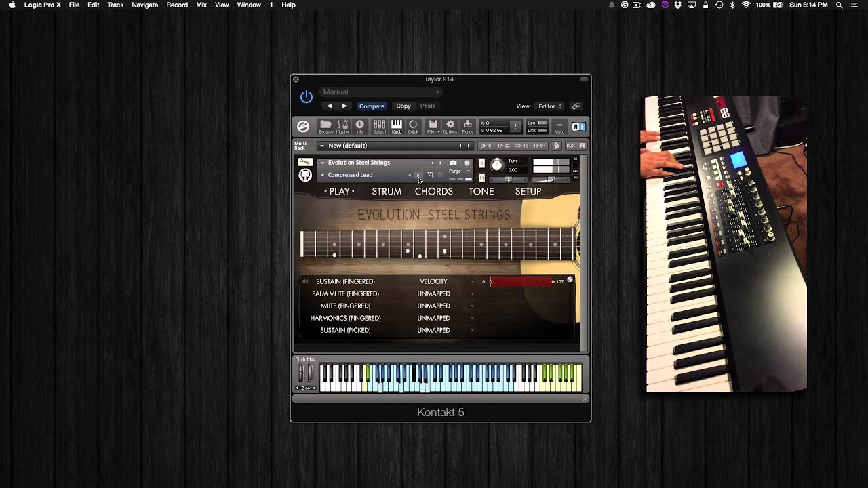
Task: Open Harmonics (Fingered) UNMAPPED dropdown
Action: click(473, 318)
